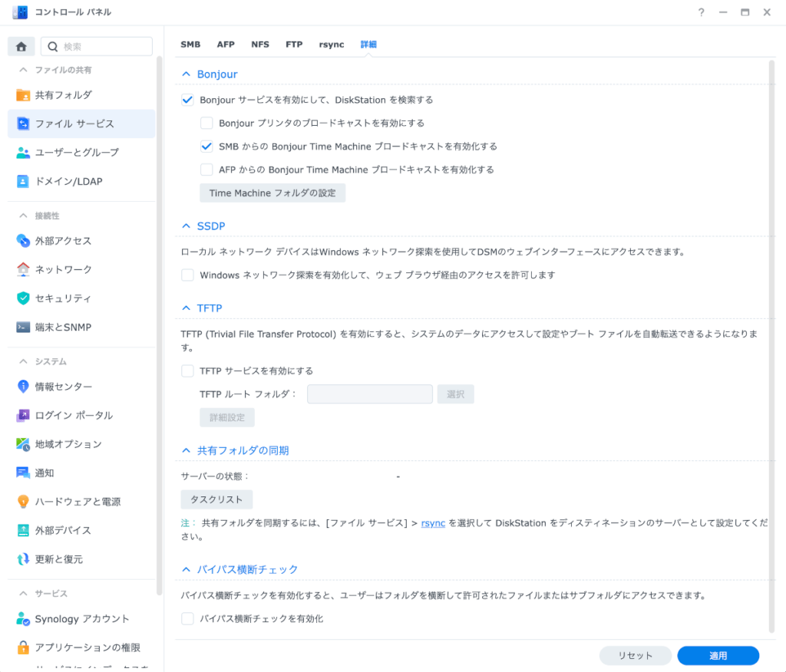The height and width of the screenshot is (672, 786).
Task: Open アプリケーションの権限 lock icon
Action: [x=23, y=647]
